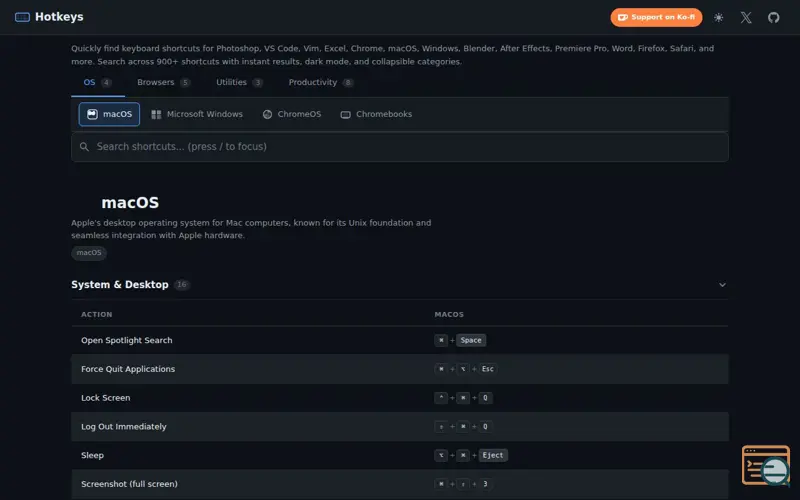
Task: Click Shift key badge in Log Out row
Action: (441, 427)
